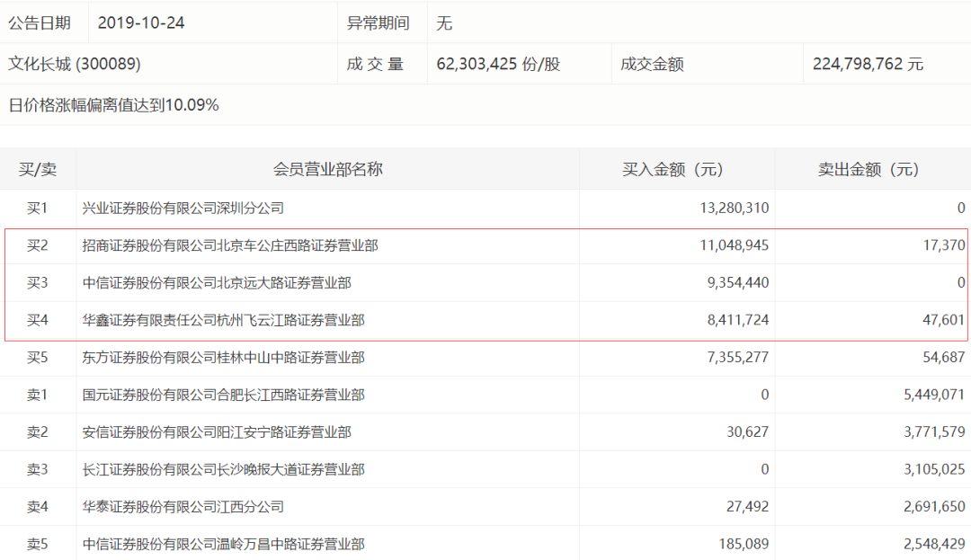Screen dimensions: 971x560
Task: Click the 成交量 label
Action: click(375, 64)
